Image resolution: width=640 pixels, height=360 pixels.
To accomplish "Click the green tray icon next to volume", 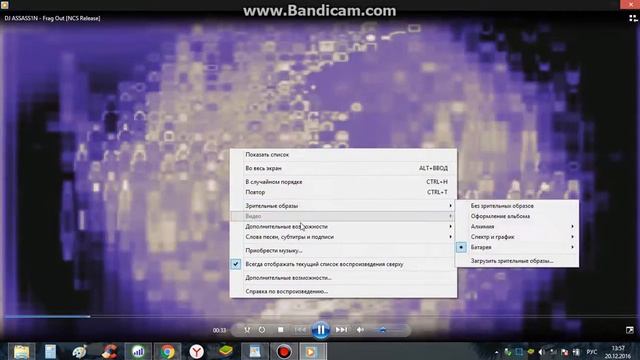I will (531, 352).
